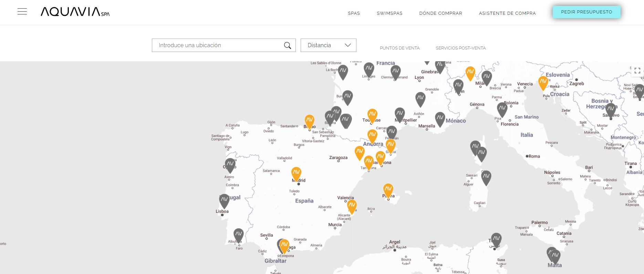Select the orange marker near Alicante
This screenshot has height=274, width=644.
click(x=352, y=207)
